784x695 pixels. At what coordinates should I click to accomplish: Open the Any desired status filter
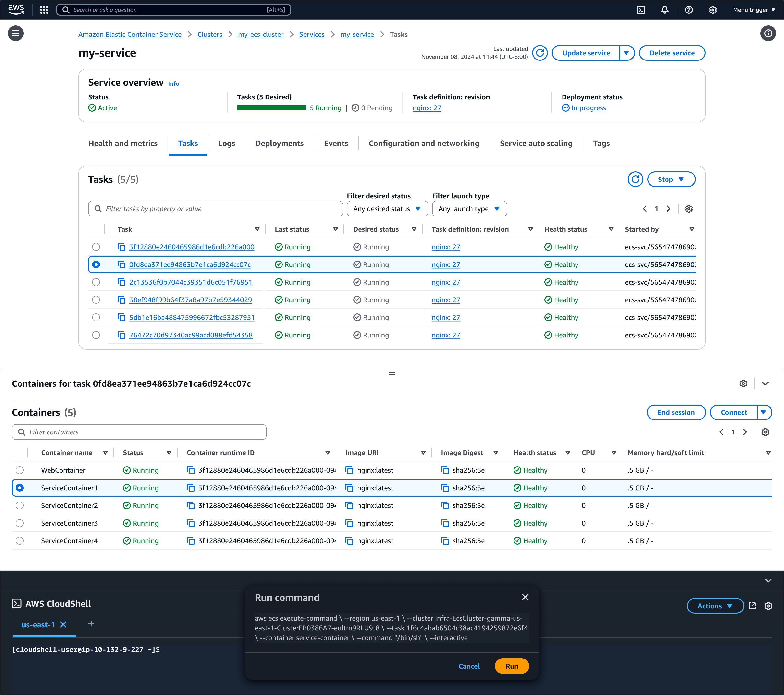[x=387, y=209]
